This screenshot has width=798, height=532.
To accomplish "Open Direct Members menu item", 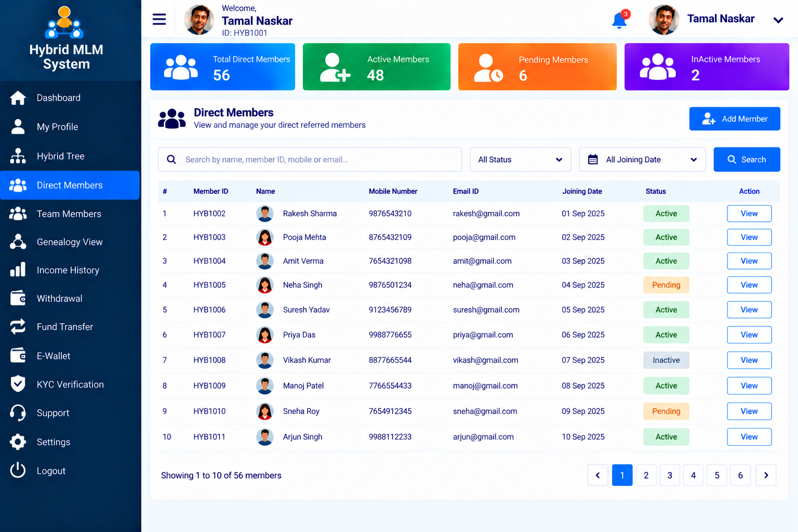I will (70, 185).
